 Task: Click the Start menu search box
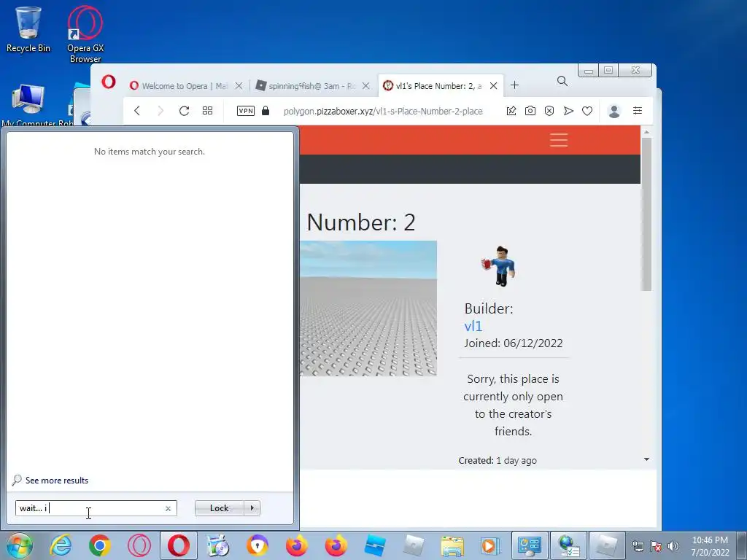tap(96, 508)
